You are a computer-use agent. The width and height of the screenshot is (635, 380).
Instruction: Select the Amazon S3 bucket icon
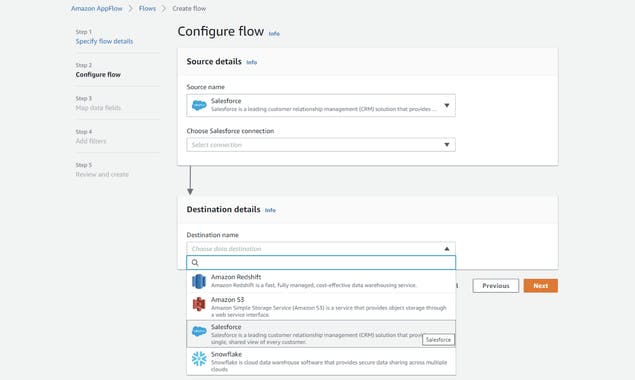(x=199, y=304)
